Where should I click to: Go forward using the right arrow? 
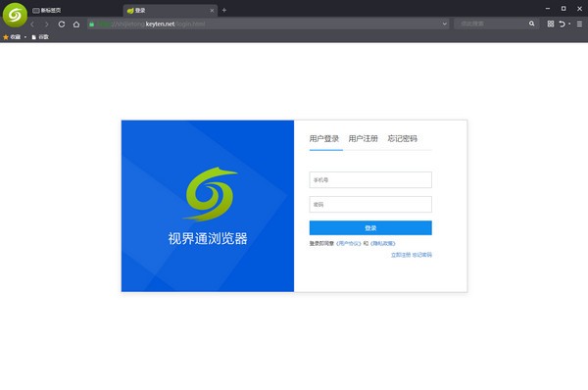point(46,24)
